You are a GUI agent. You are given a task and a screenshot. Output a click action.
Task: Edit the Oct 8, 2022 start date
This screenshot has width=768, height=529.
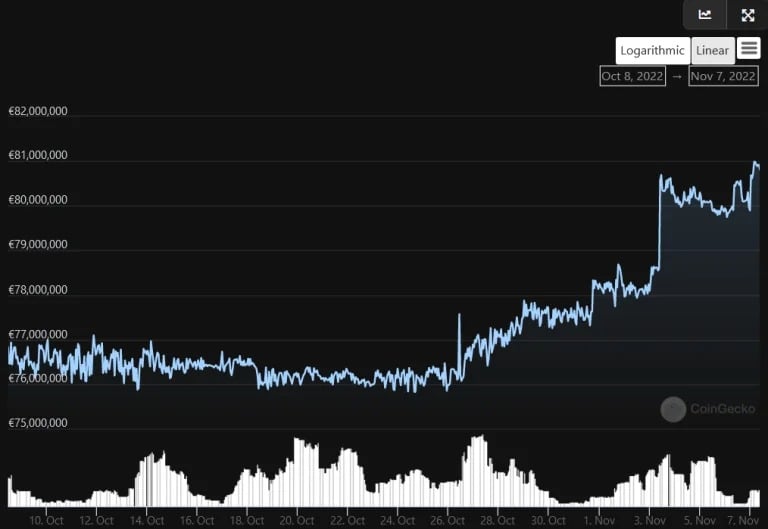click(x=632, y=76)
